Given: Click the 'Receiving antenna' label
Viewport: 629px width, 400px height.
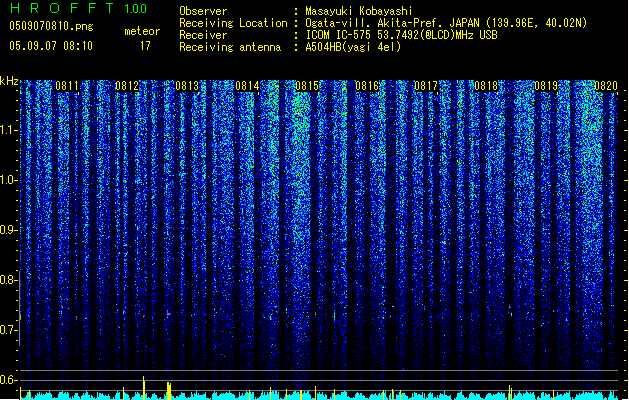Looking at the screenshot, I should pyautogui.click(x=230, y=47).
